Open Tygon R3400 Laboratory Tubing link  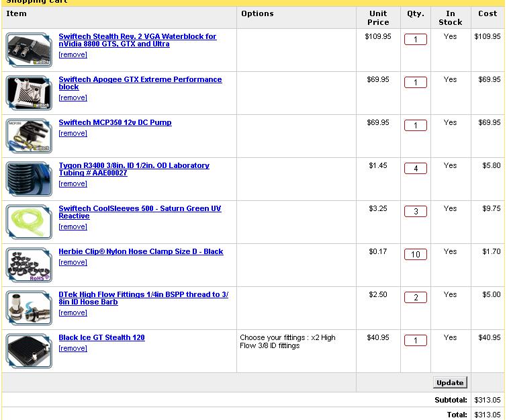coord(134,169)
